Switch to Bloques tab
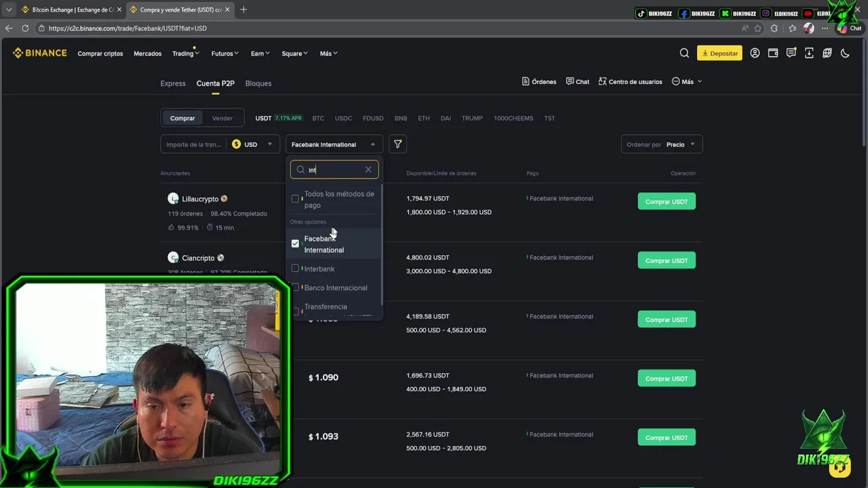The image size is (868, 488). [x=258, y=83]
